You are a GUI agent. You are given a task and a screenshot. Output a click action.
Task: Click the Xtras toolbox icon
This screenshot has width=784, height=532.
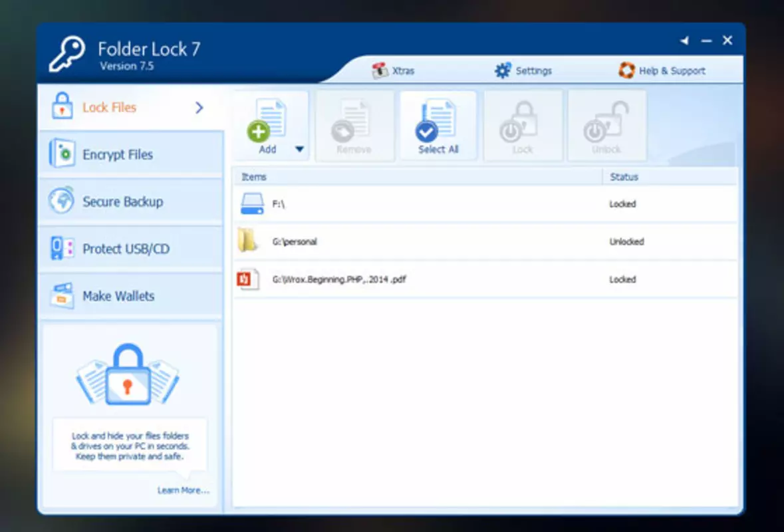click(x=380, y=70)
